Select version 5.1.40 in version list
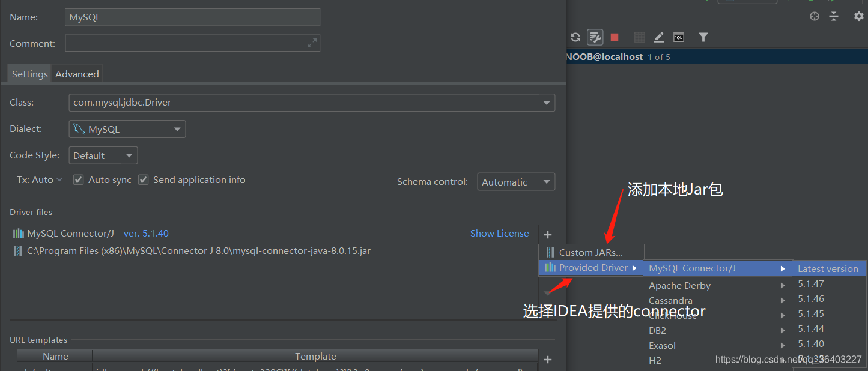This screenshot has height=371, width=868. (x=829, y=343)
